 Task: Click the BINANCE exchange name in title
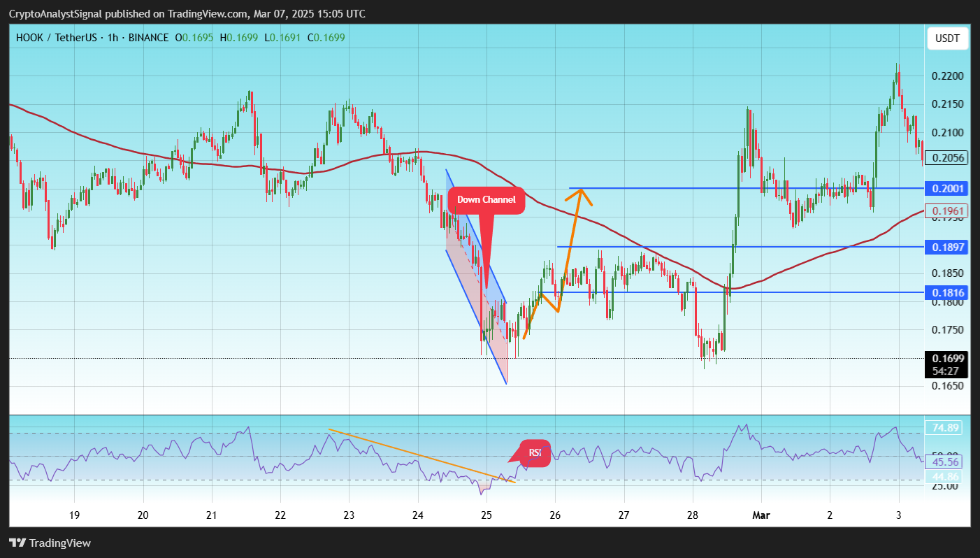pos(147,37)
